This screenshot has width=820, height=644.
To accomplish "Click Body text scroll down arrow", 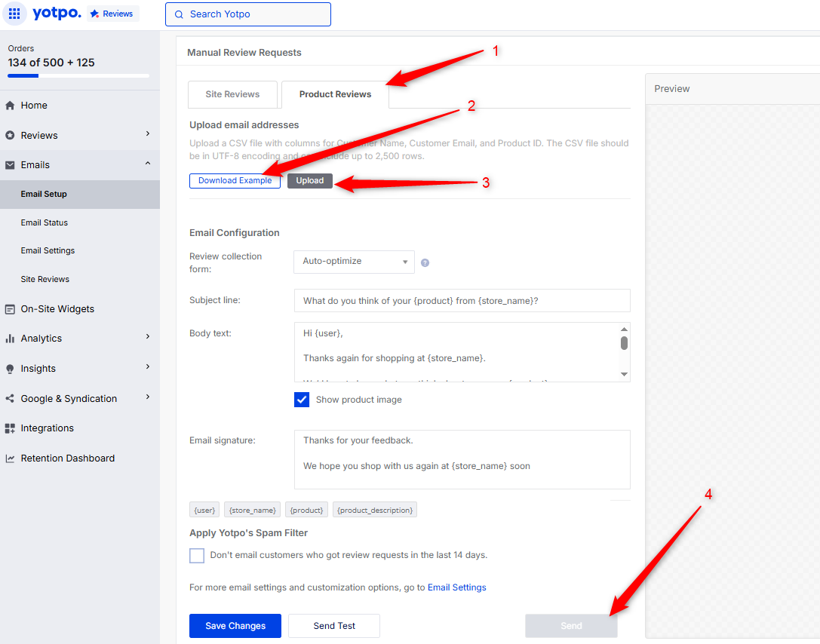I will click(624, 374).
